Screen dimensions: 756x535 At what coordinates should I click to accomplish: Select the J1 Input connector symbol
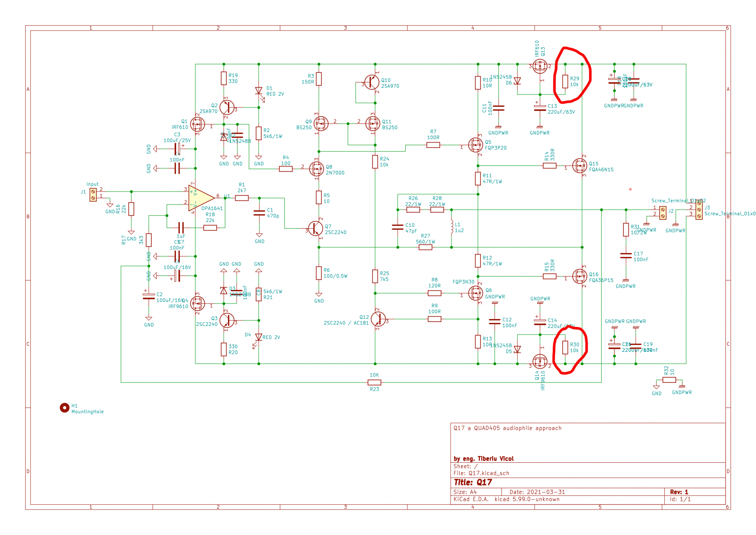[x=93, y=195]
